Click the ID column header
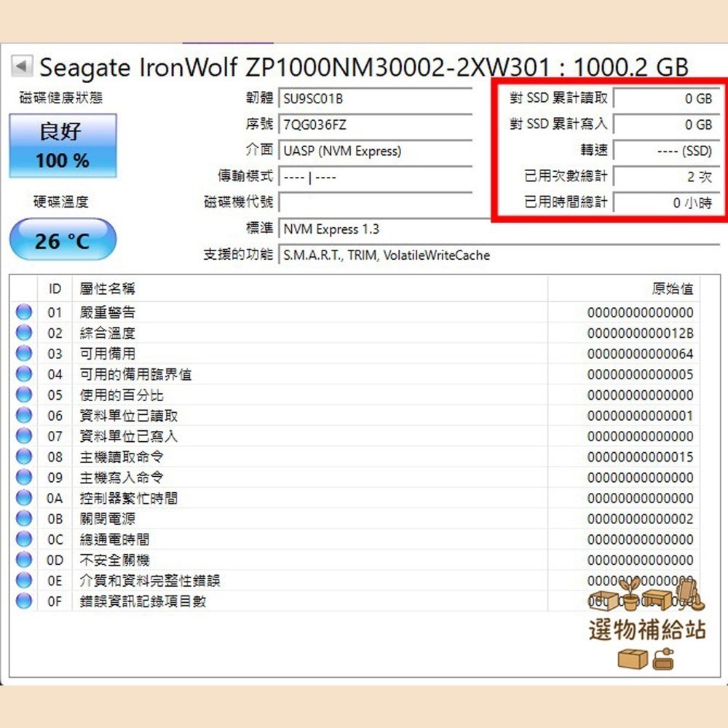 (55, 289)
